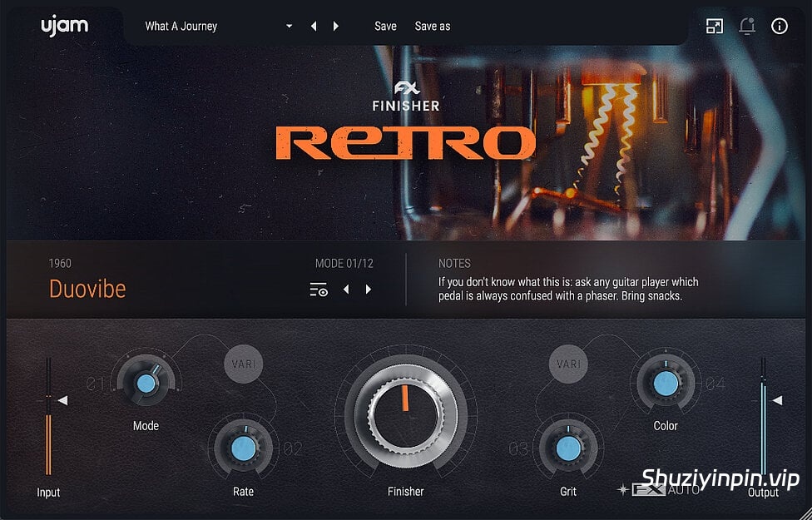Click the Output level meter
The height and width of the screenshot is (520, 812).
click(x=763, y=416)
